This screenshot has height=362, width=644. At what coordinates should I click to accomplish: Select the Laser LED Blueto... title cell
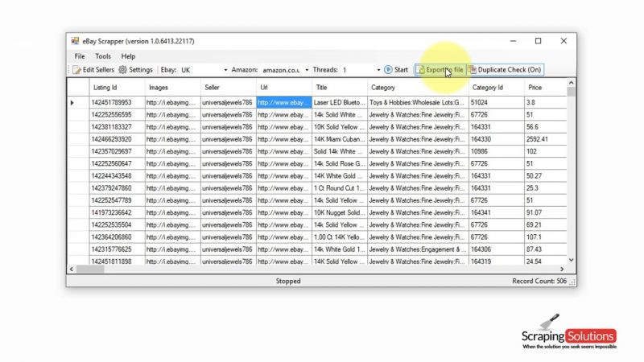coord(340,103)
